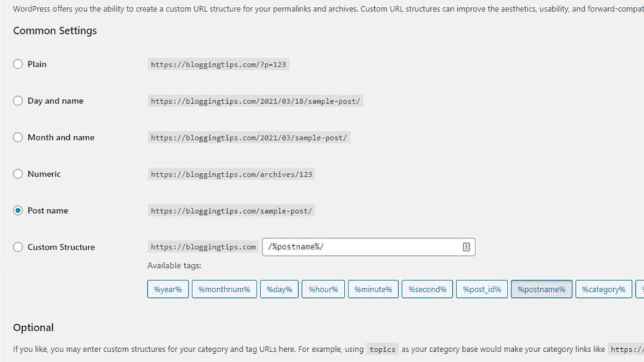This screenshot has height=362, width=644.
Task: Select the Day and name radio button
Action: [x=18, y=101]
